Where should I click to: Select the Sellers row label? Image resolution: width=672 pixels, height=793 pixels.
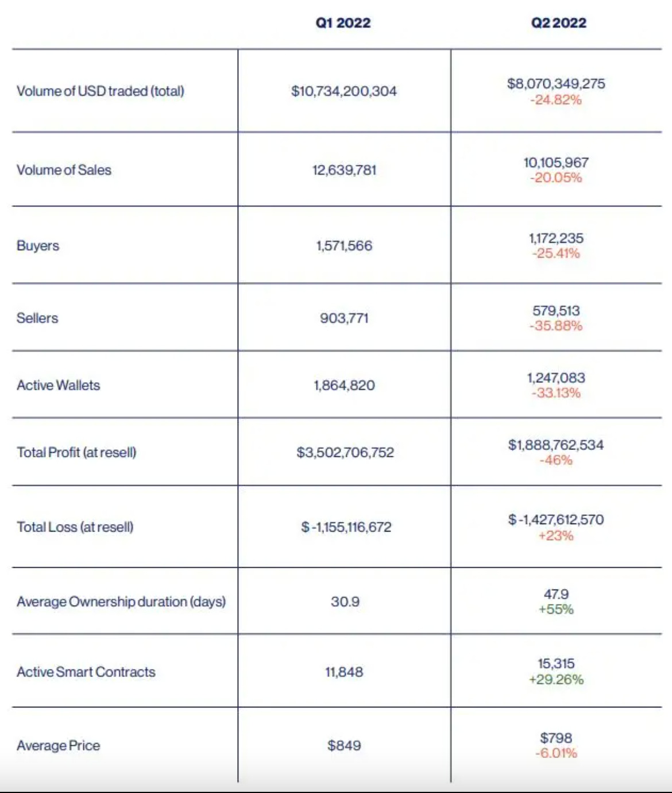coord(37,318)
